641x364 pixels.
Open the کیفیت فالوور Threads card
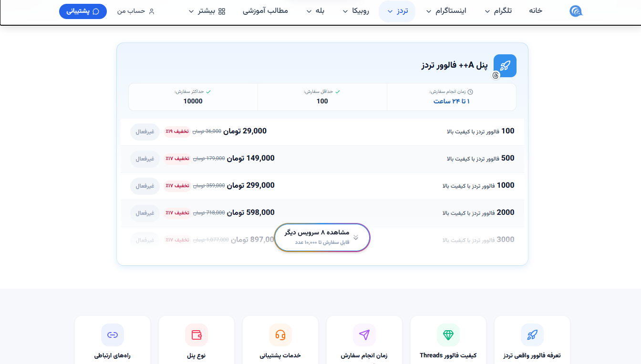pos(448,340)
